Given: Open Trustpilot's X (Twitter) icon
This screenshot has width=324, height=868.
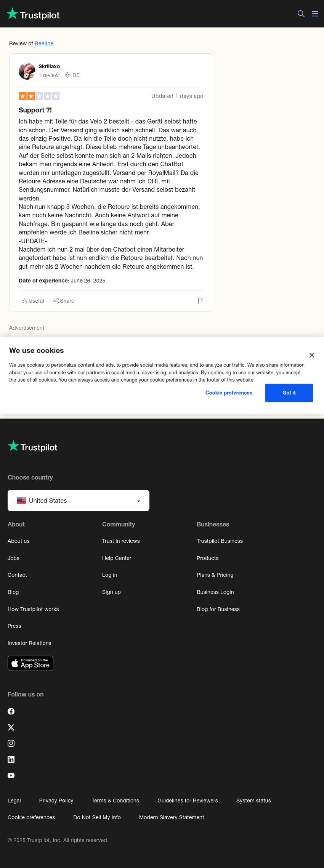Looking at the screenshot, I should point(11,727).
